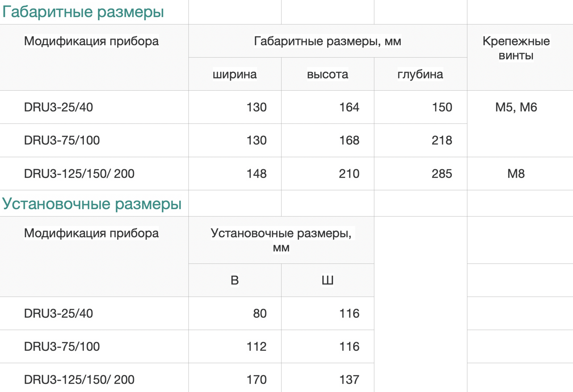Viewport: 573px width, 392px height.
Task: Click height value 168
Action: 349,140
